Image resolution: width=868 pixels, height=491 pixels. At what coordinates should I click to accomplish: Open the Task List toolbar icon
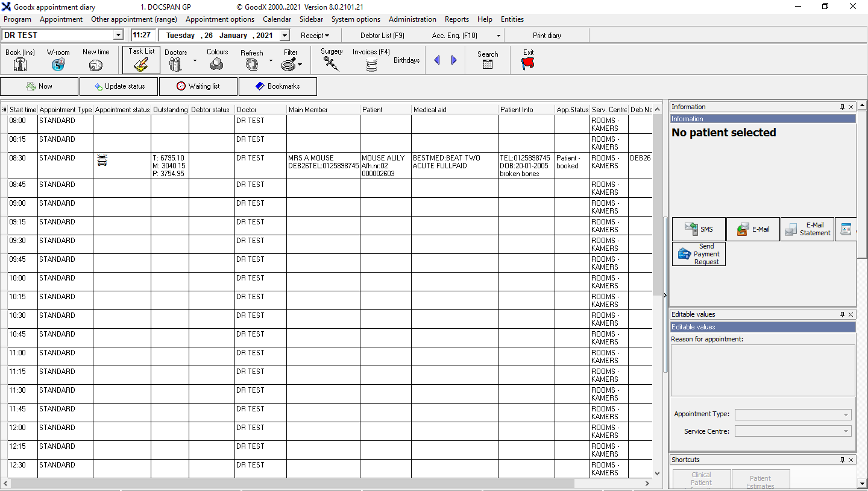141,64
